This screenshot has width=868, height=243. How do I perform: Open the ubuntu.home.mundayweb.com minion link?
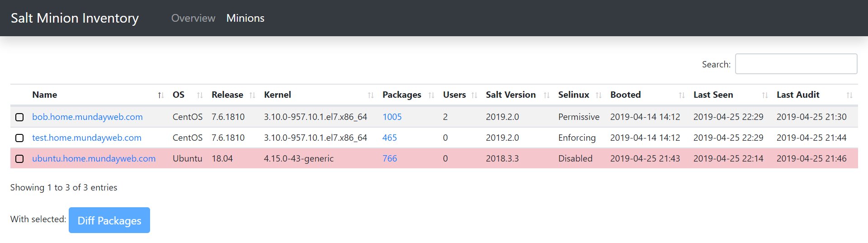click(94, 159)
